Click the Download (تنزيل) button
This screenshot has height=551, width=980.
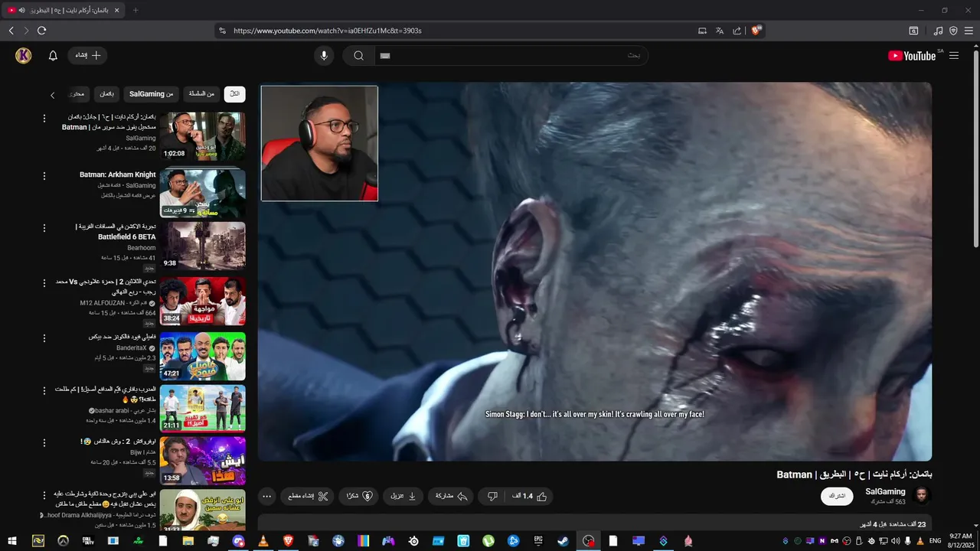tap(403, 497)
